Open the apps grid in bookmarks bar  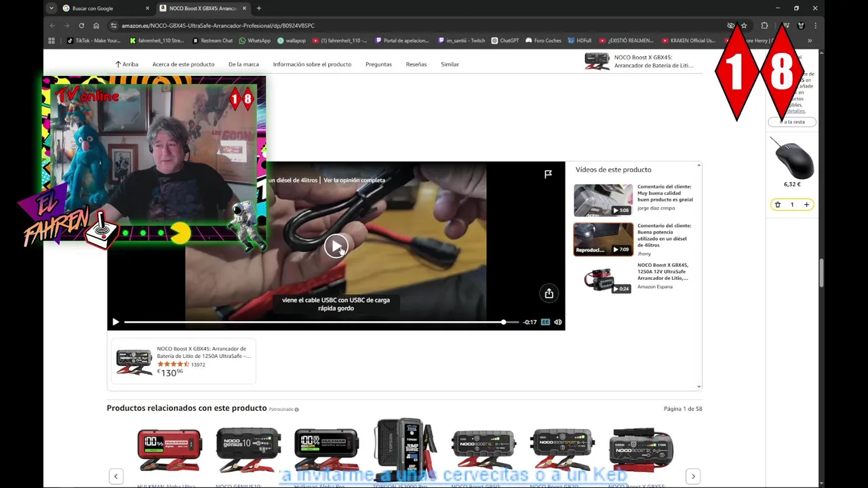point(52,41)
